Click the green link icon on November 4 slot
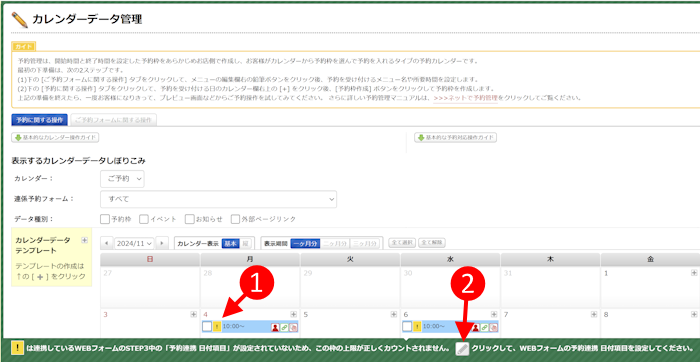The width and height of the screenshot is (700, 362). tap(284, 327)
